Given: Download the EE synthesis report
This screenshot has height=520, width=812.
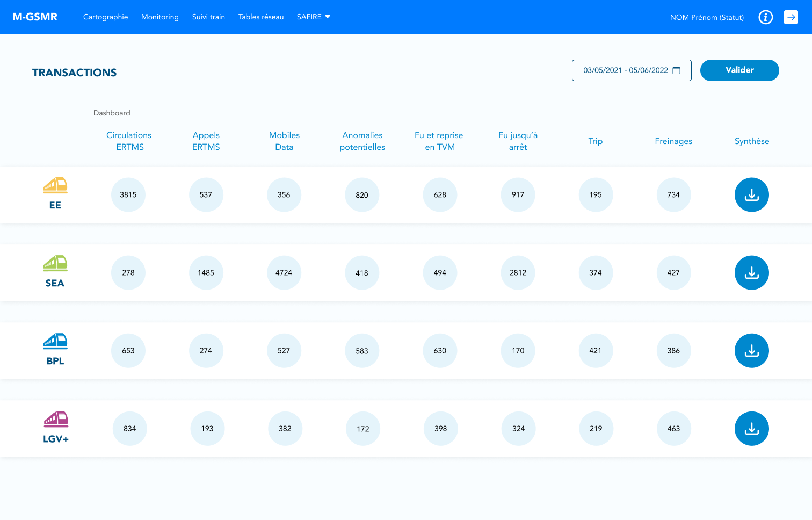Looking at the screenshot, I should click(x=751, y=195).
